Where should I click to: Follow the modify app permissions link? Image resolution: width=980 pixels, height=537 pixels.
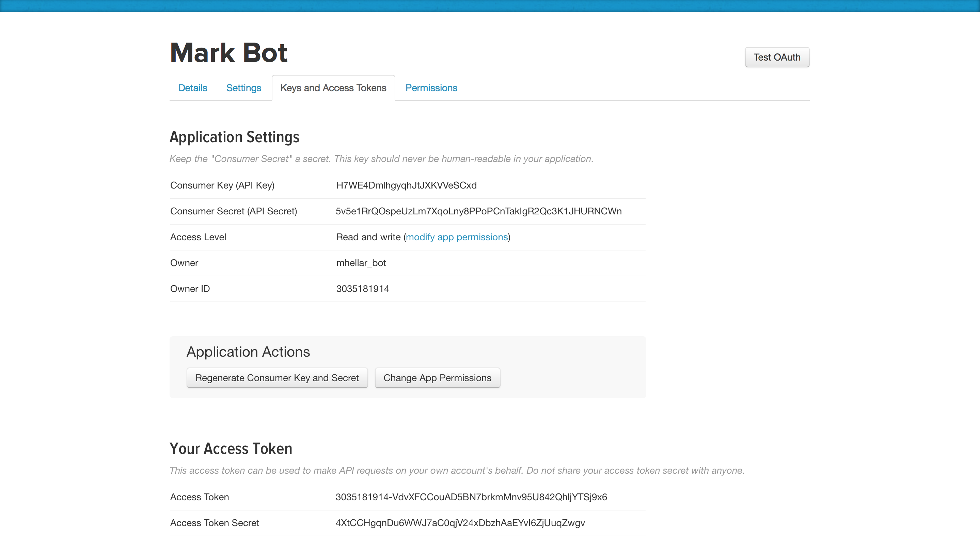pos(457,237)
